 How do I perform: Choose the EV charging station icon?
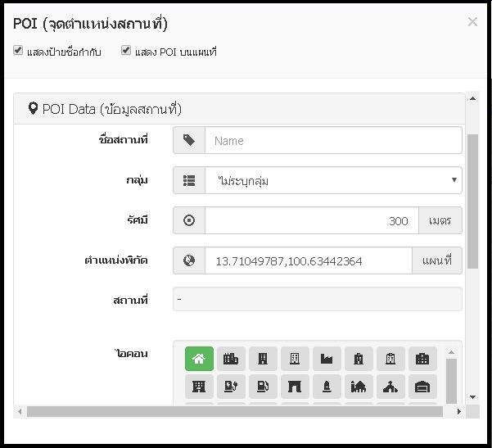231,386
